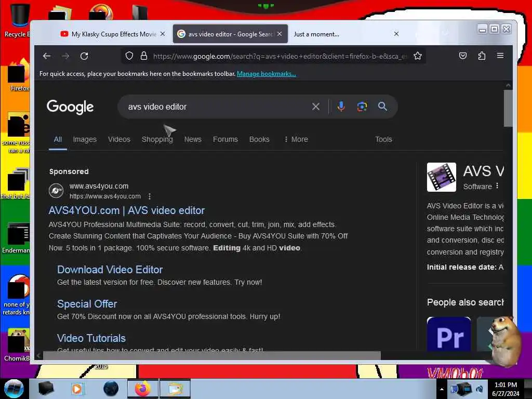Viewport: 532px width, 399px height.
Task: Reload the page with the refresh icon
Action: tap(84, 56)
